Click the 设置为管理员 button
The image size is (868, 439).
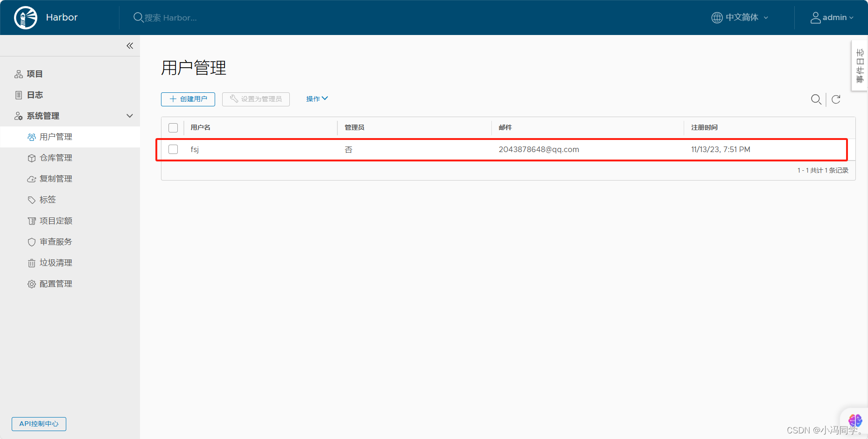point(256,99)
